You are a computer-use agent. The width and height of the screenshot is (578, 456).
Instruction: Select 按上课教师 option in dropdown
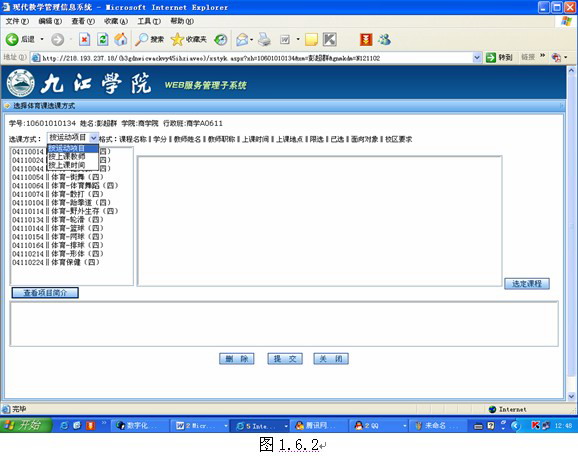click(x=67, y=157)
